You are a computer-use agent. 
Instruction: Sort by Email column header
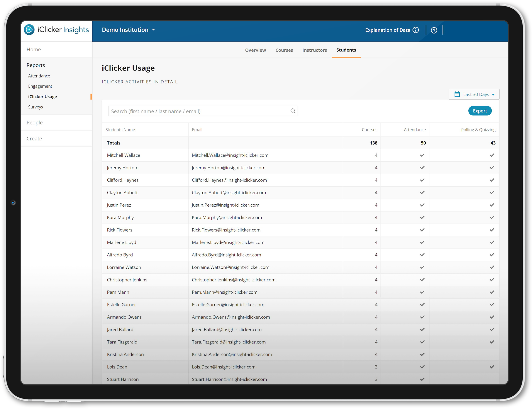click(x=197, y=130)
